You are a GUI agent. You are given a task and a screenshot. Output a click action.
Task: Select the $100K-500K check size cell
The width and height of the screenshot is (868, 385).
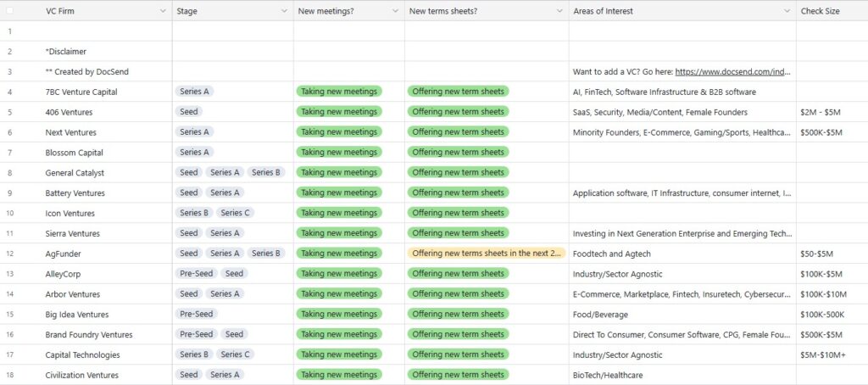coord(832,314)
